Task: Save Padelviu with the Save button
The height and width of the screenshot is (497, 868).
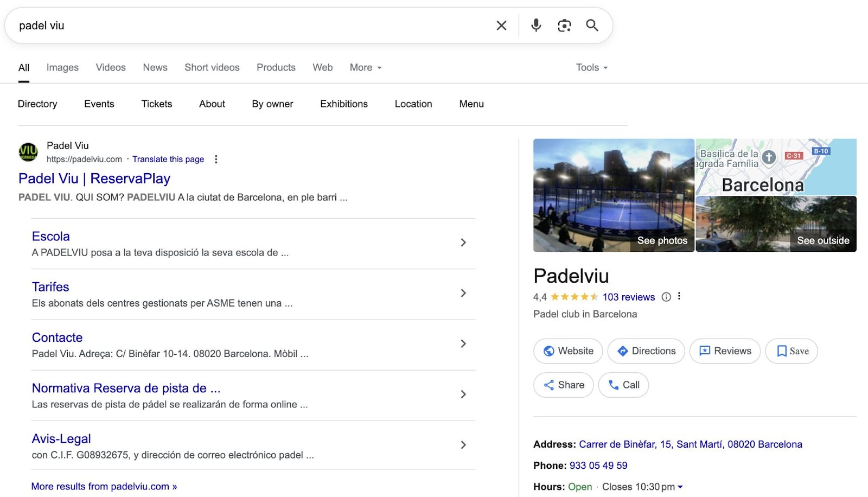Action: pyautogui.click(x=791, y=351)
